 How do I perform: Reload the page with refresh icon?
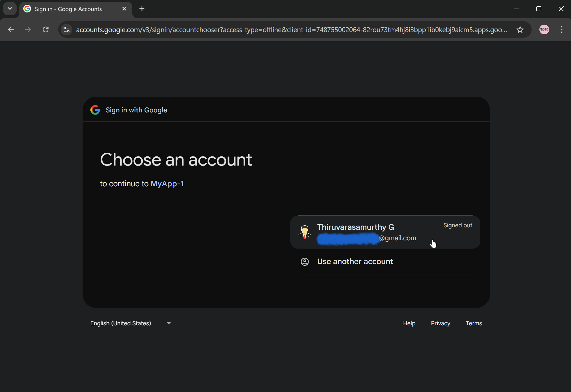(x=46, y=30)
